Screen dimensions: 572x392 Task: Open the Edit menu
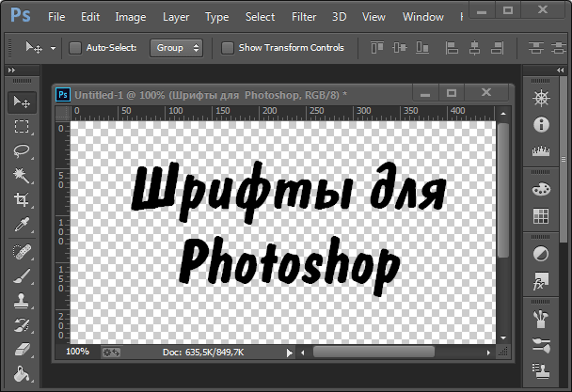(90, 17)
